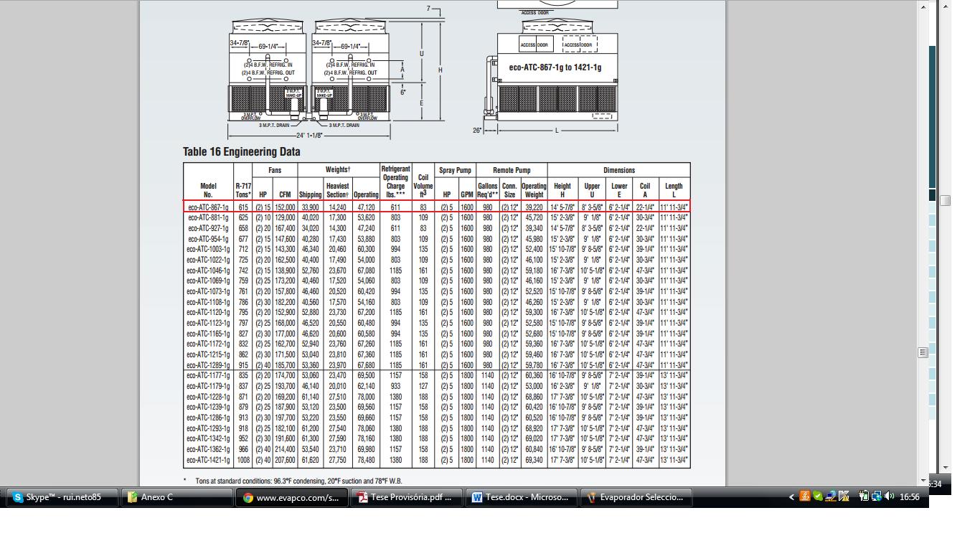Switch to the Chrome evapco.com window

[x=292, y=497]
